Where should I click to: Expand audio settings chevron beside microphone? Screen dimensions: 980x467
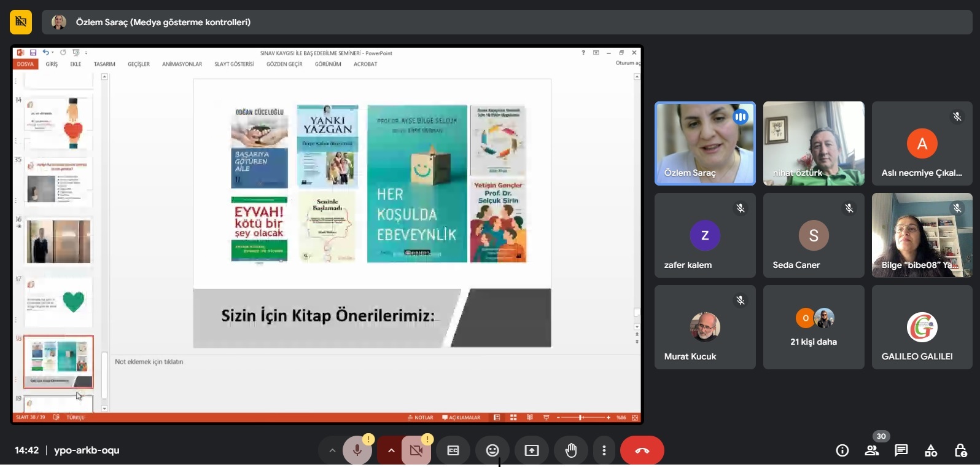coord(332,450)
